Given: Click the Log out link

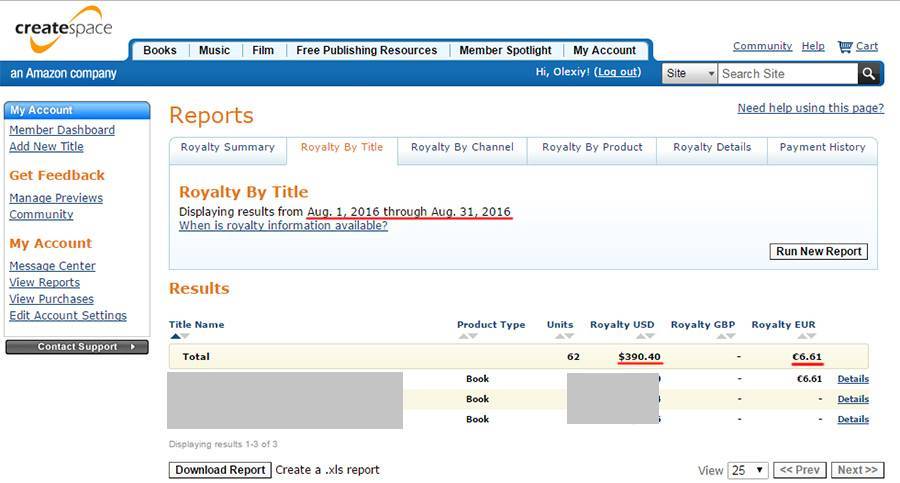Looking at the screenshot, I should click(617, 72).
